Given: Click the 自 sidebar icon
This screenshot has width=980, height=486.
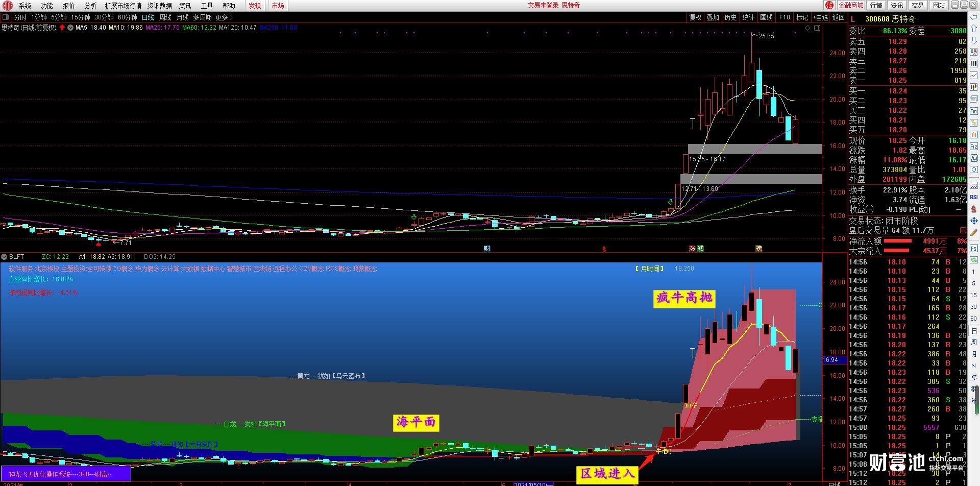Looking at the screenshot, I should tap(974, 134).
